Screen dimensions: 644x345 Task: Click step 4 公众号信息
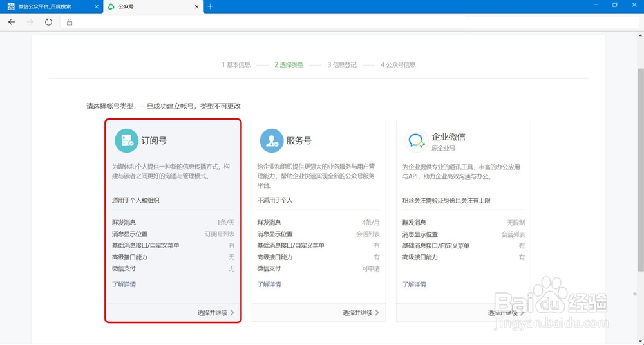398,65
